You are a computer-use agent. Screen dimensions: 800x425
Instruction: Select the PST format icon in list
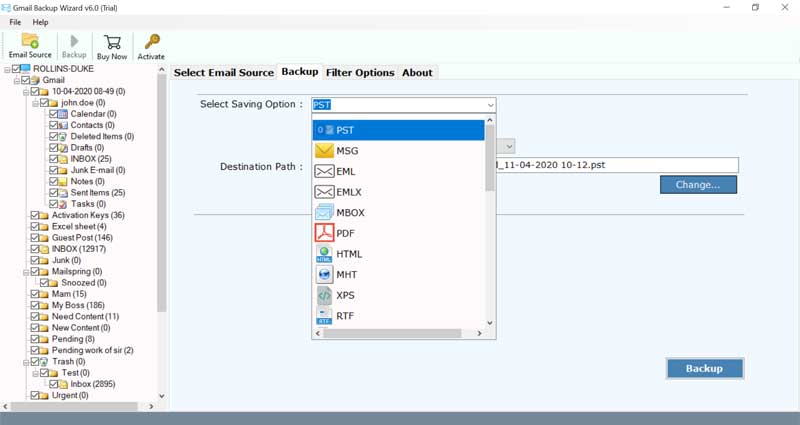click(329, 130)
